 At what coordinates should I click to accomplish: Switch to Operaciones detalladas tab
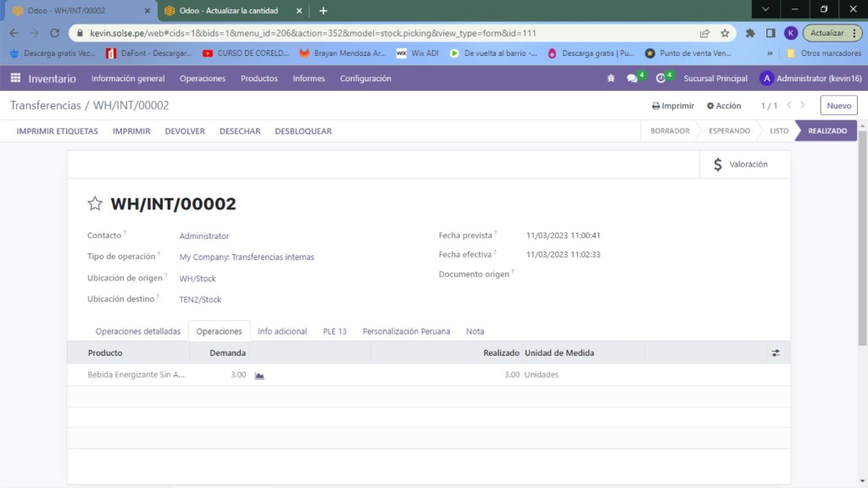pyautogui.click(x=137, y=331)
